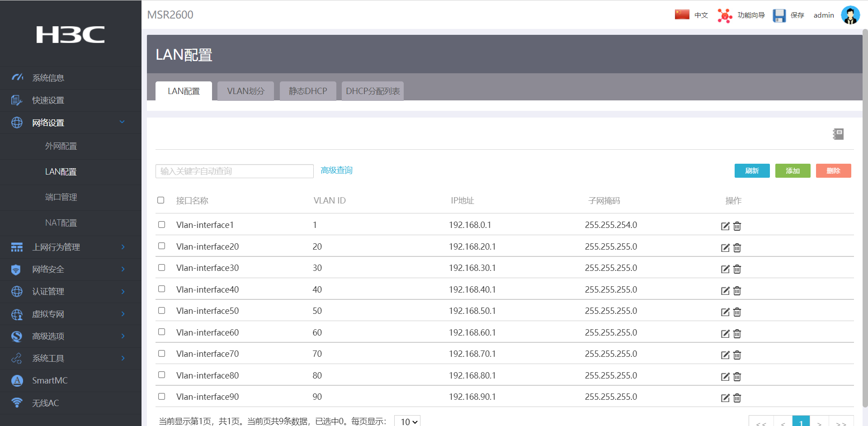868x426 pixels.
Task: Delete Vlan-interface1 using its trash icon
Action: tap(737, 226)
